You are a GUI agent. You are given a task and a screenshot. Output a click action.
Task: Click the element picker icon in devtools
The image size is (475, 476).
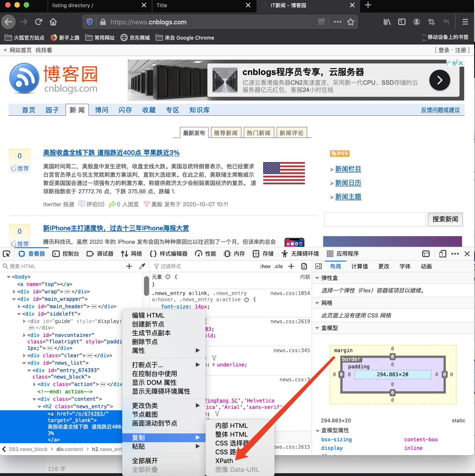7,254
